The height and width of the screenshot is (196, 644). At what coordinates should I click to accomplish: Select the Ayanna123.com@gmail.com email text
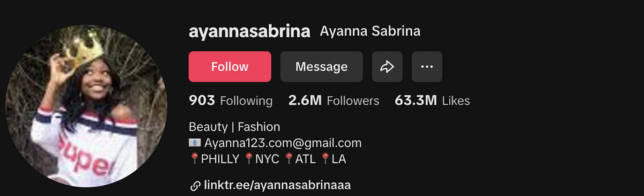point(283,143)
